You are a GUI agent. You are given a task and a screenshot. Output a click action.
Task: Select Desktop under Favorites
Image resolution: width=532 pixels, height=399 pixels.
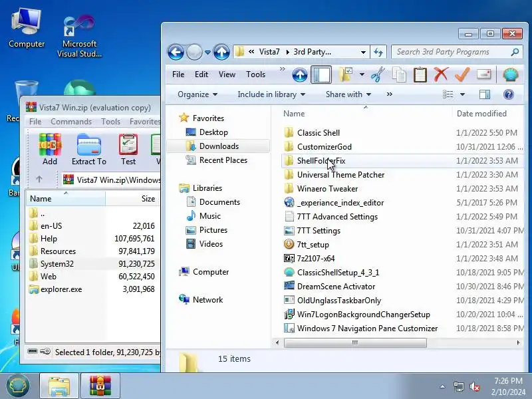pos(213,132)
